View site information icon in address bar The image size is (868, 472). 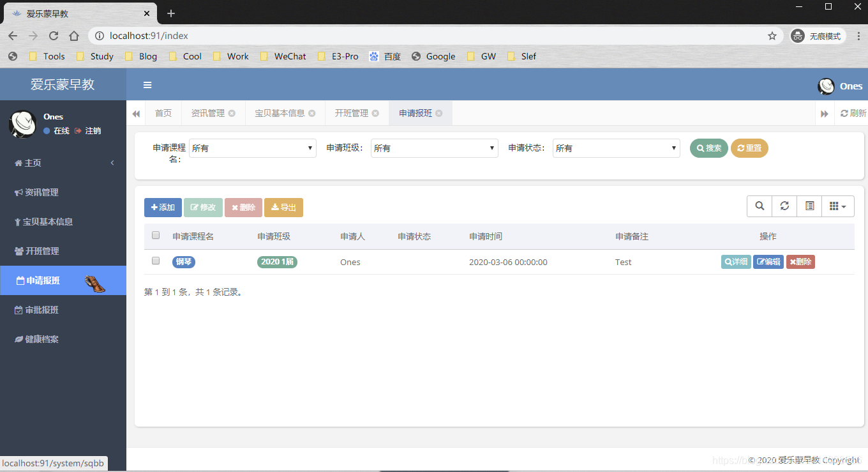(x=100, y=36)
